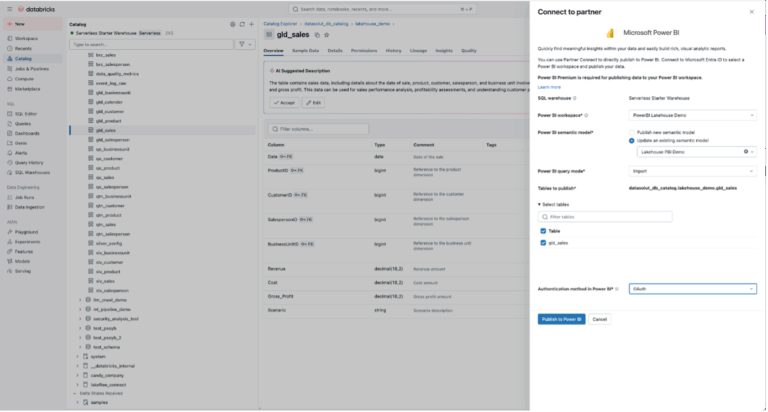Accept the AI suggested description
Image resolution: width=768 pixels, height=412 pixels.
(284, 102)
